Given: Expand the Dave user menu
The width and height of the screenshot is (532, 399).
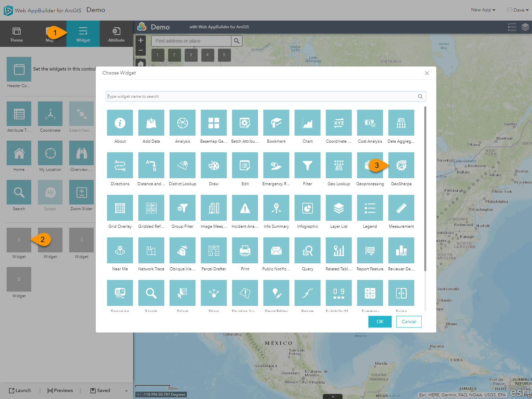Looking at the screenshot, I should pyautogui.click(x=518, y=10).
